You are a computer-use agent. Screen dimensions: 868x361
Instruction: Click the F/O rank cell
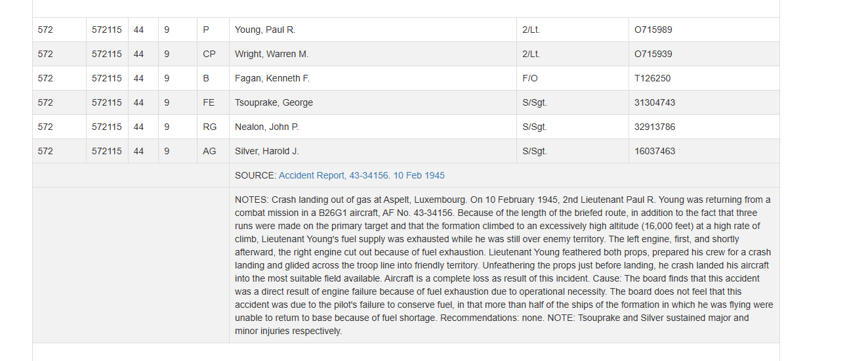(x=530, y=78)
